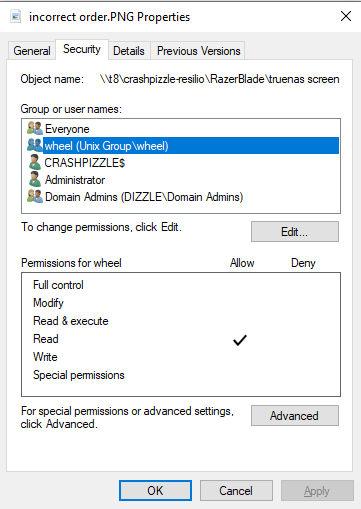Open the Previous Versions tab
The image size is (361, 509).
click(x=198, y=51)
